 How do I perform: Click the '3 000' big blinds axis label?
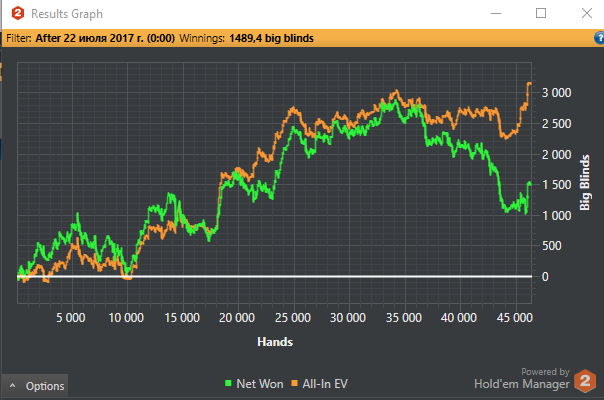[556, 93]
